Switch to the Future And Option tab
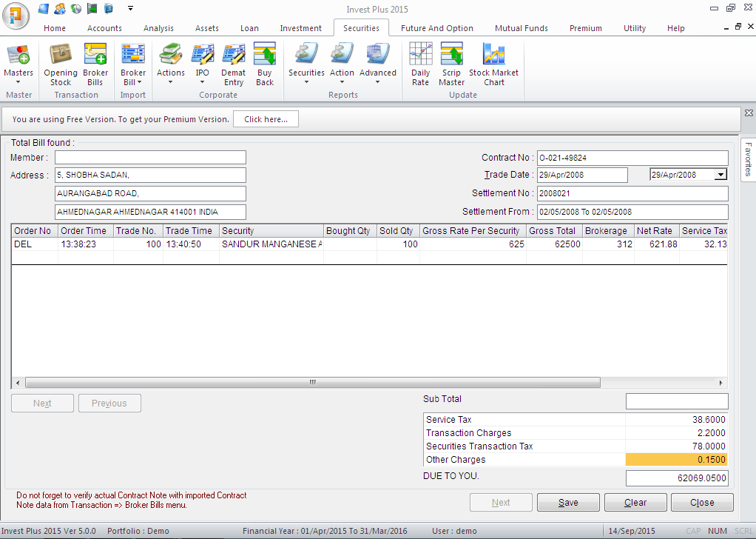 [437, 28]
